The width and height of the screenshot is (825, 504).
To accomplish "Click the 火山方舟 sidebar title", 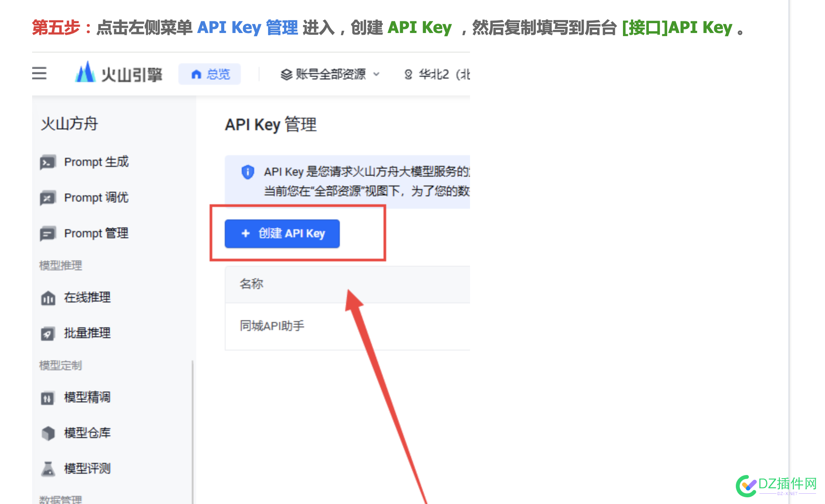I will [x=69, y=124].
